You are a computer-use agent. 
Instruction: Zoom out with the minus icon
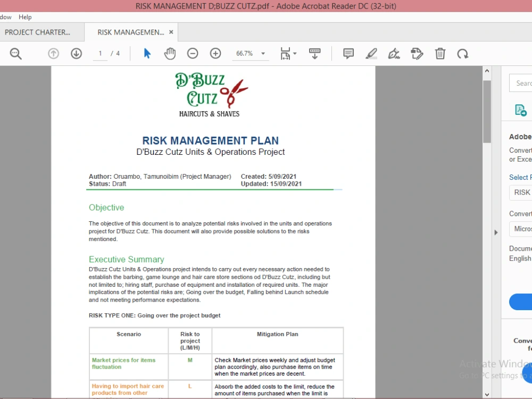tap(193, 54)
